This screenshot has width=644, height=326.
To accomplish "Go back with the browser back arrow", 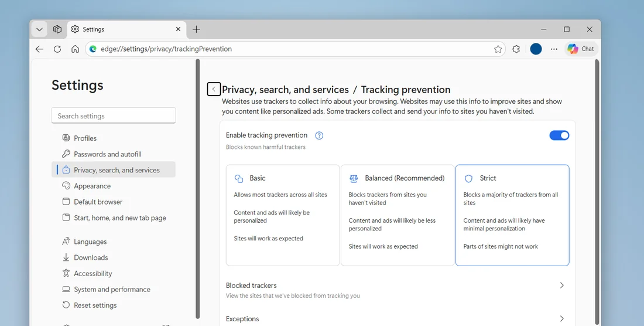I will (x=39, y=49).
